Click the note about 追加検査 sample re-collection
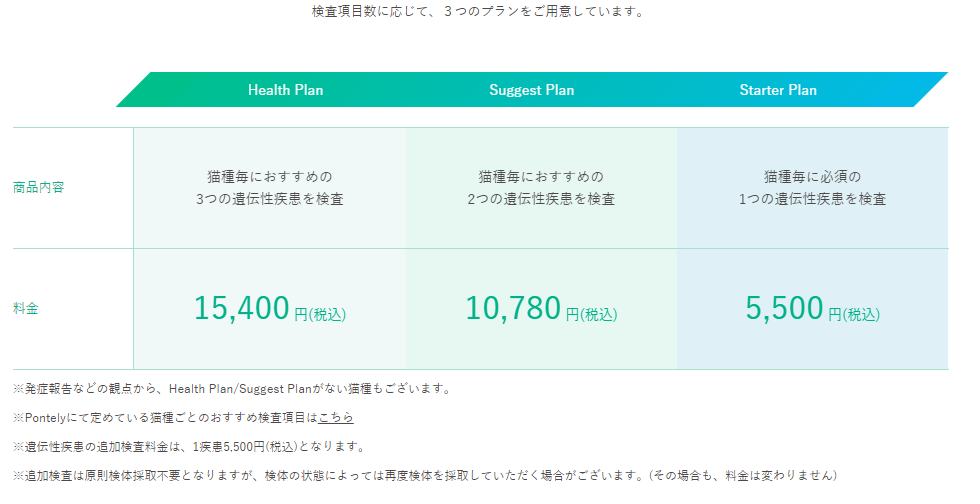 [x=424, y=475]
